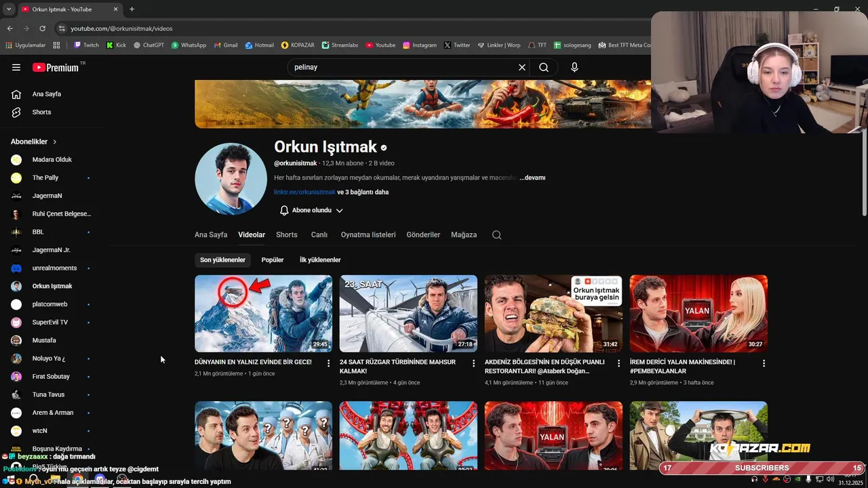Click Orkun Işıtmak channel avatar
Screen dimensions: 868x488
coord(231,179)
